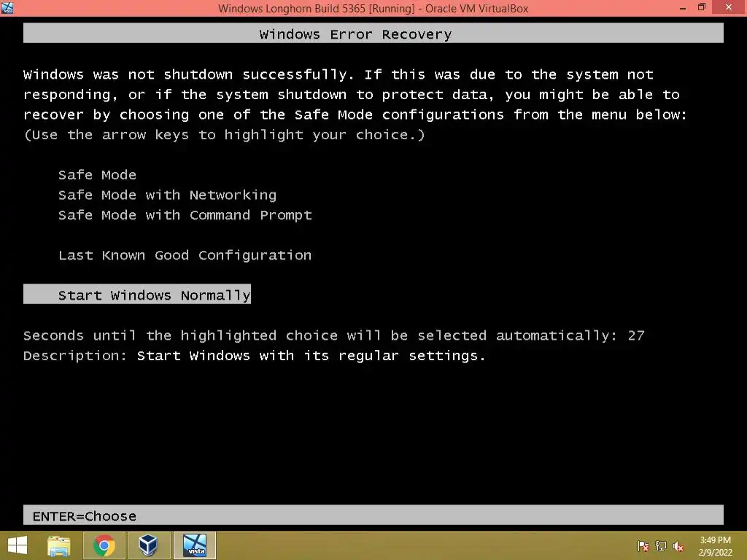The image size is (747, 560).
Task: Click the countdown seconds value 27
Action: [636, 335]
